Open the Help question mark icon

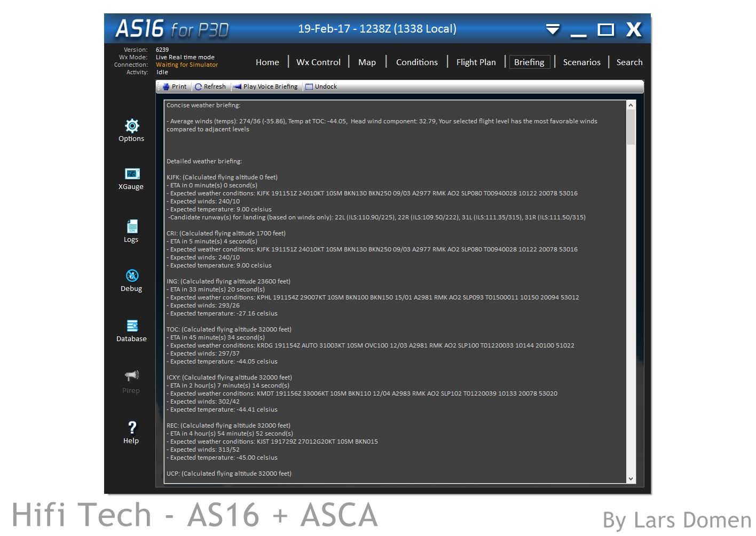coord(132,428)
